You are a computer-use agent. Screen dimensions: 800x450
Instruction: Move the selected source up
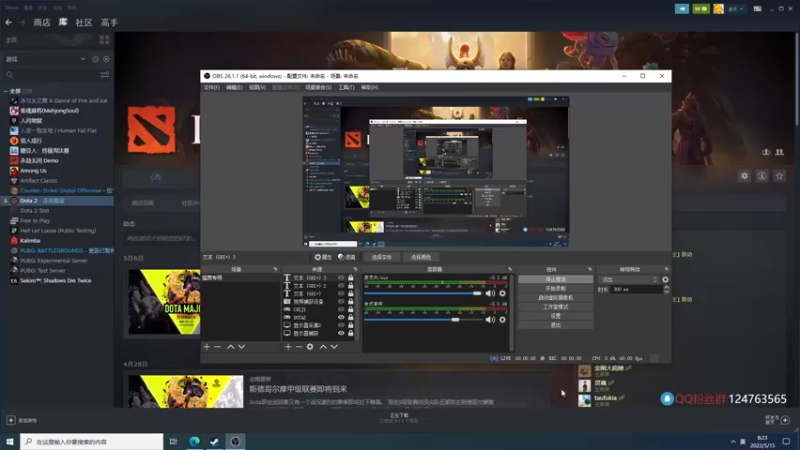pyautogui.click(x=323, y=347)
